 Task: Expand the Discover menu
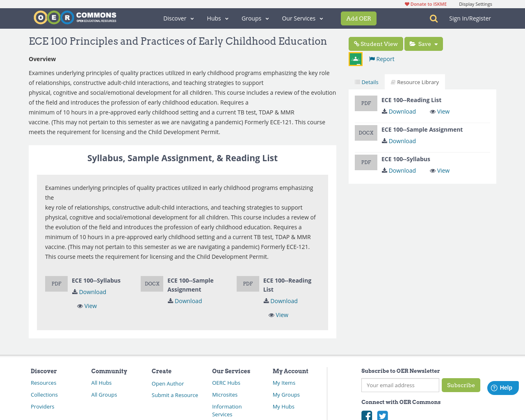pos(178,18)
